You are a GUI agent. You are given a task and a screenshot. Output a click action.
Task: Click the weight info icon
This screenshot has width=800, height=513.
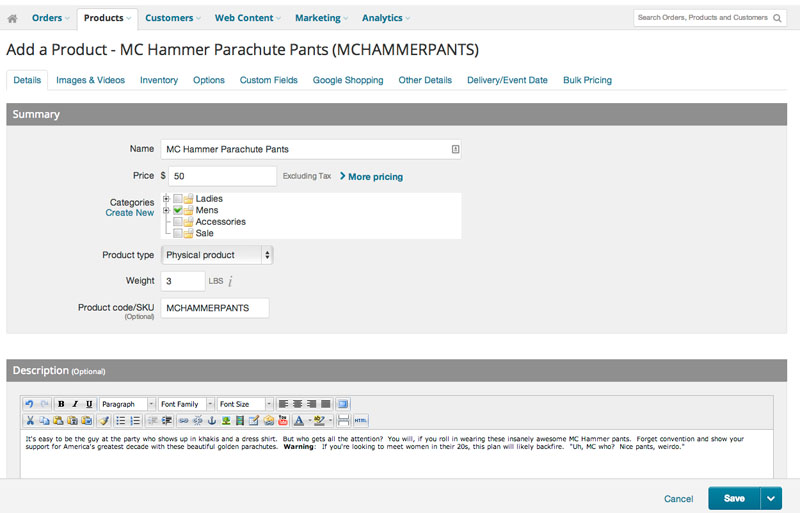(x=230, y=281)
